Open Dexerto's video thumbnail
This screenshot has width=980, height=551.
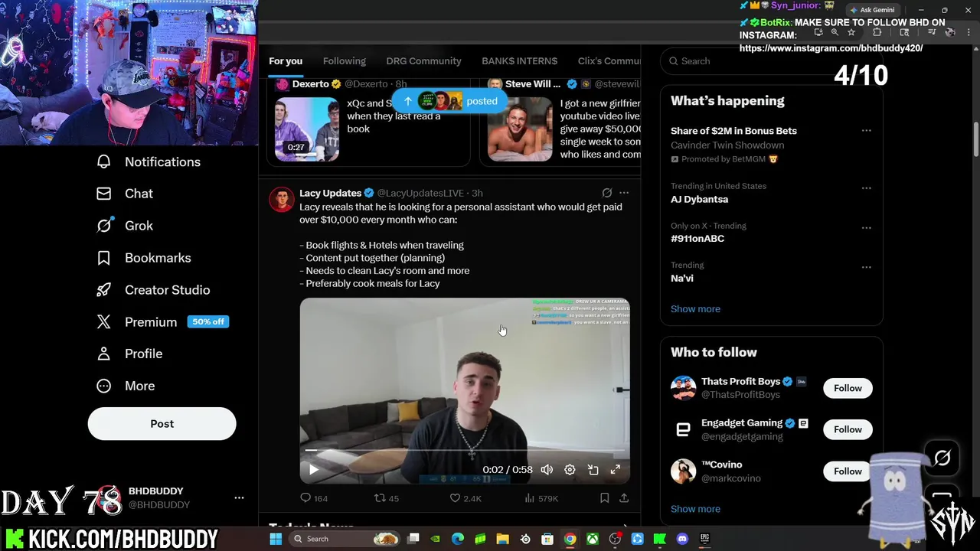click(x=306, y=129)
